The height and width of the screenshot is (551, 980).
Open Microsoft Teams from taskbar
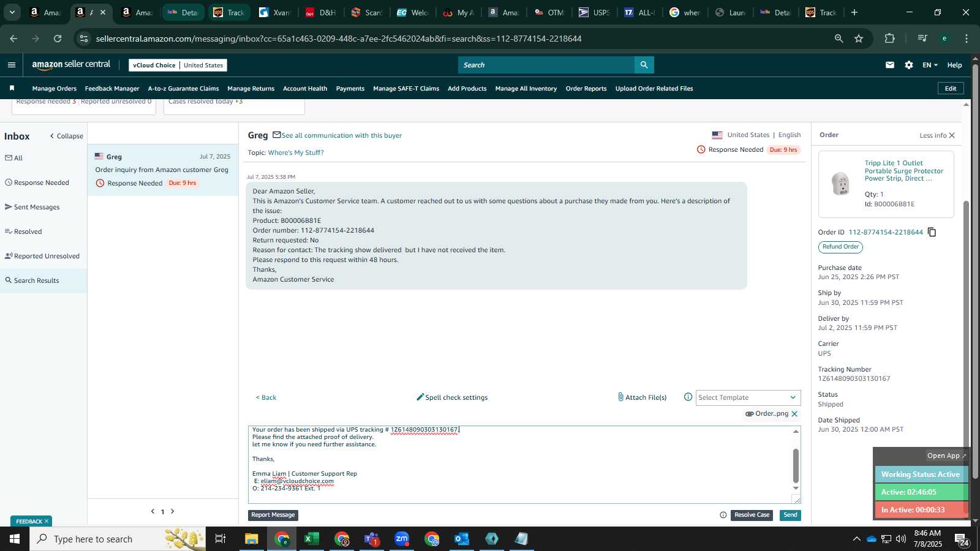tap(372, 539)
